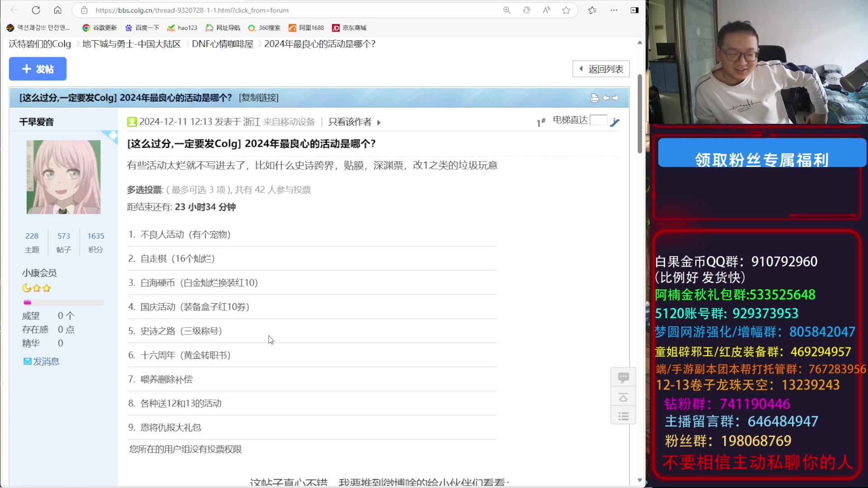Screen dimensions: 868x488
Task: Click the read aloud icon in address bar
Action: coord(547,10)
